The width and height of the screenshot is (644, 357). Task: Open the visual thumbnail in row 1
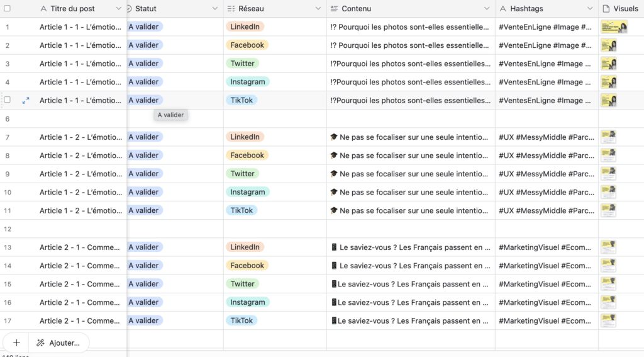click(x=614, y=27)
